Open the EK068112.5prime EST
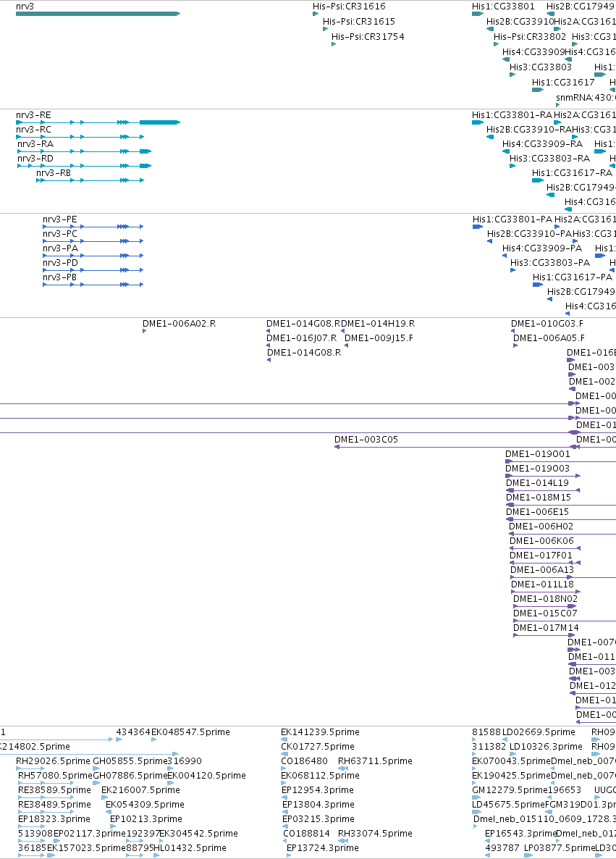Screen dimensions: 616x859 click(284, 783)
